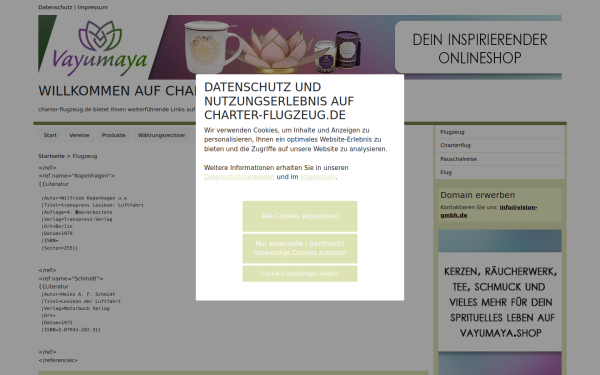Click the 'Domain erwerben' heading
This screenshot has width=600, height=375.
478,195
